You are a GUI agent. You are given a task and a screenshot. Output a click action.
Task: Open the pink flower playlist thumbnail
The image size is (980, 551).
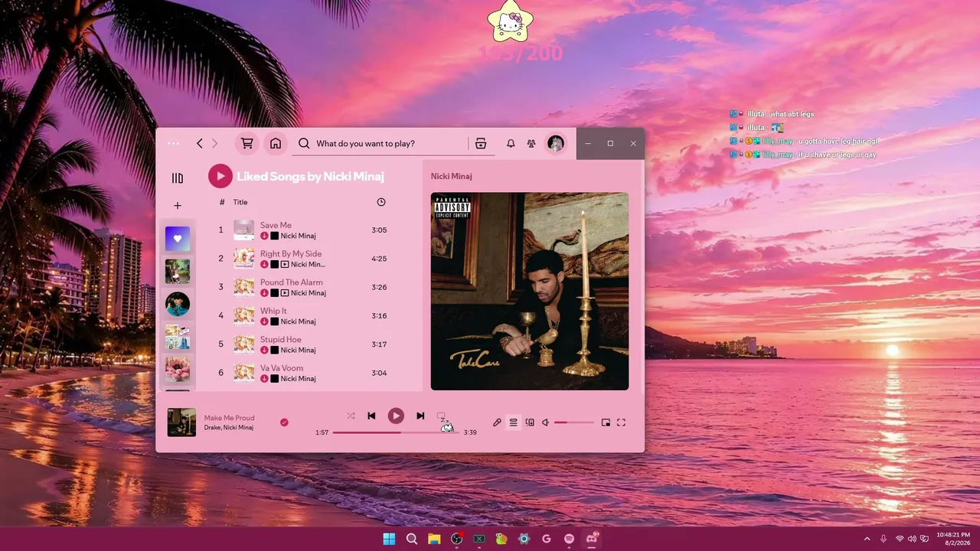178,369
